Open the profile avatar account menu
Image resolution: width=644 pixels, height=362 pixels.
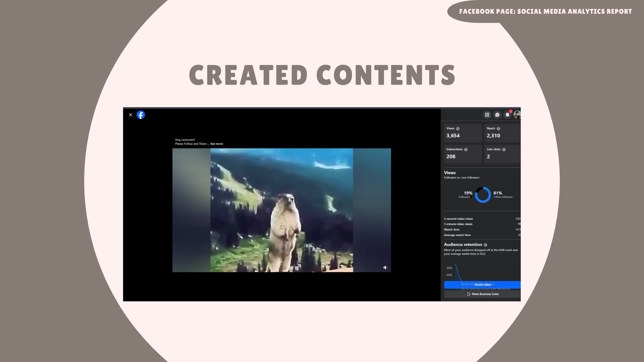pos(517,115)
